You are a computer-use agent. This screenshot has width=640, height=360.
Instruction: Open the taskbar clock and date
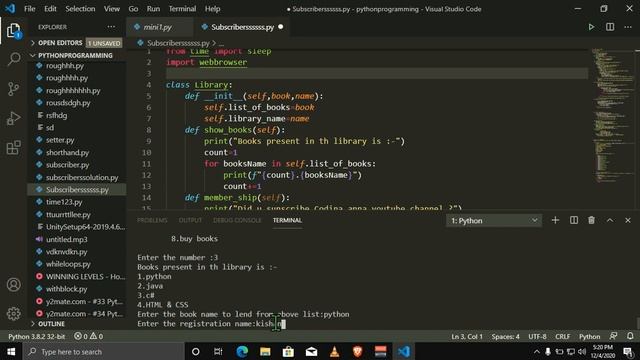click(603, 351)
